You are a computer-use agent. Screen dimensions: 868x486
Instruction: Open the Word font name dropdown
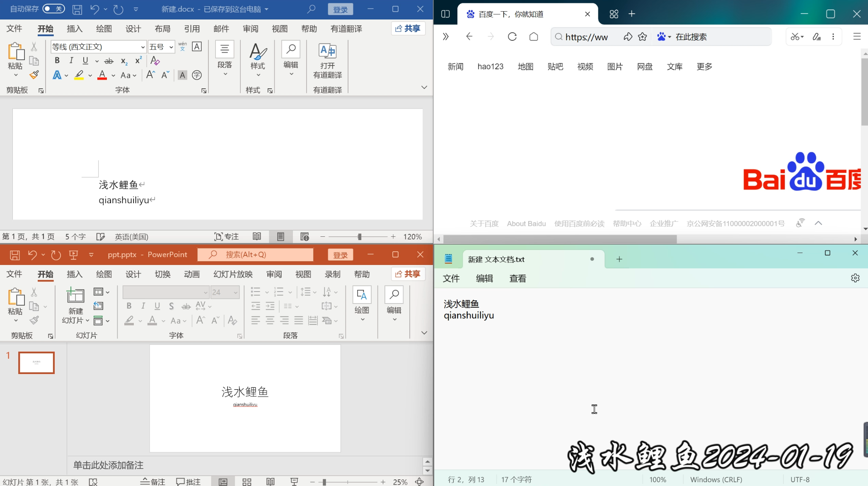pyautogui.click(x=143, y=47)
